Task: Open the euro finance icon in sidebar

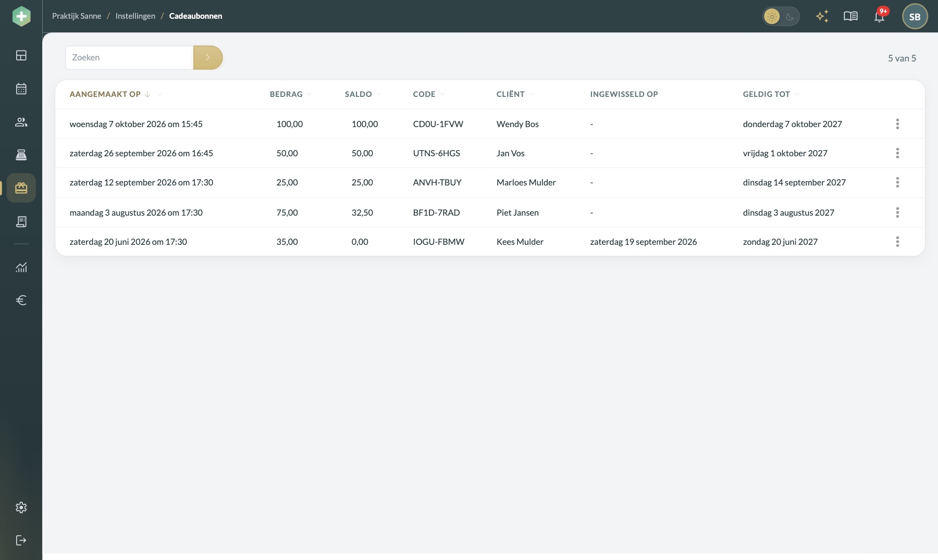Action: pos(21,300)
